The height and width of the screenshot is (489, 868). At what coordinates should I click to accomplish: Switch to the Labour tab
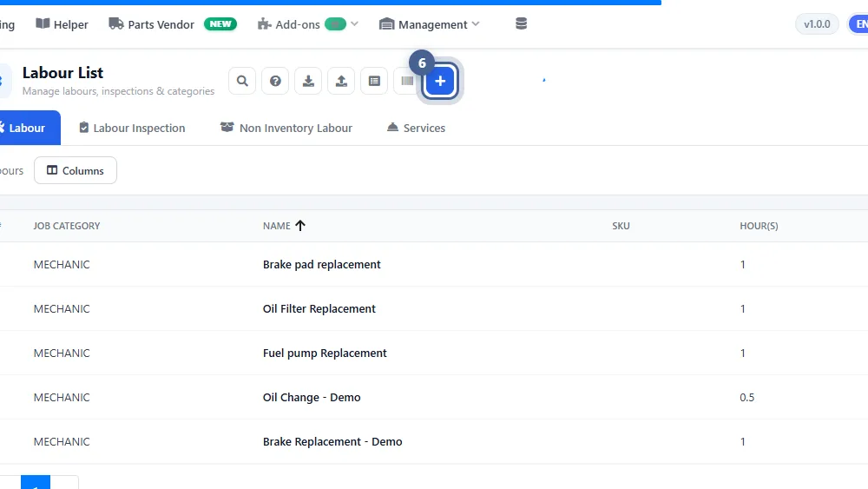click(x=27, y=128)
